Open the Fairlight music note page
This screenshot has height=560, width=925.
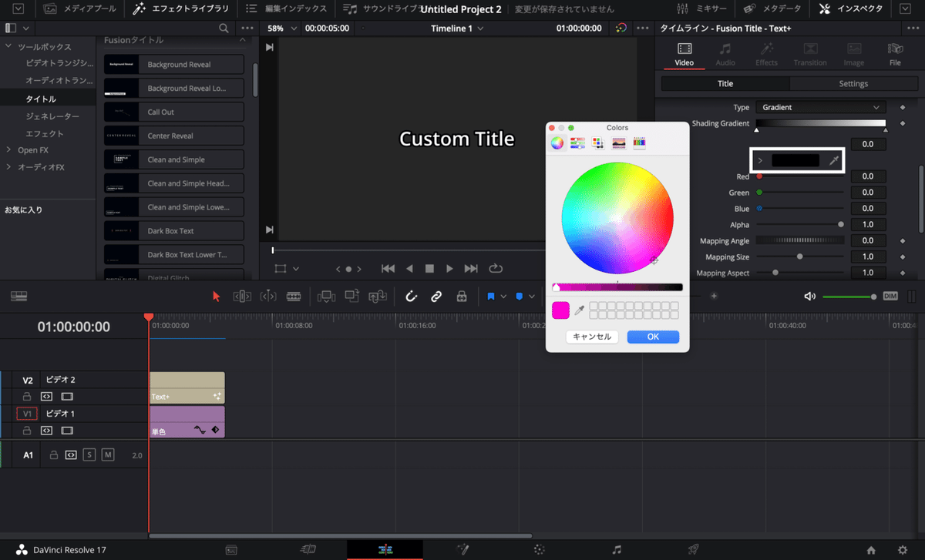(x=616, y=550)
